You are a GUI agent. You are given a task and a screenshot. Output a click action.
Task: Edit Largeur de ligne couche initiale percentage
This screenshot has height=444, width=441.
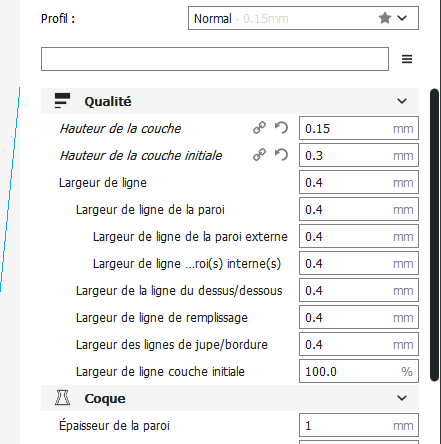pyautogui.click(x=359, y=371)
